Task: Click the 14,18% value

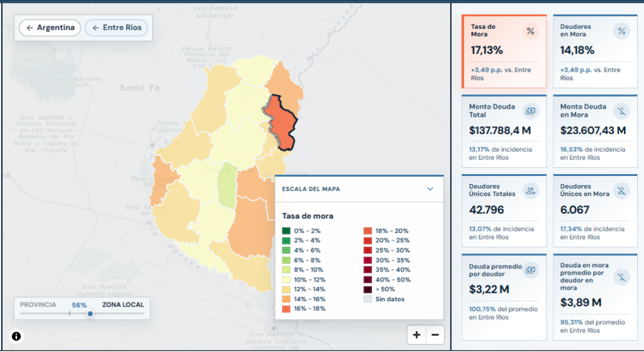Action: [577, 50]
